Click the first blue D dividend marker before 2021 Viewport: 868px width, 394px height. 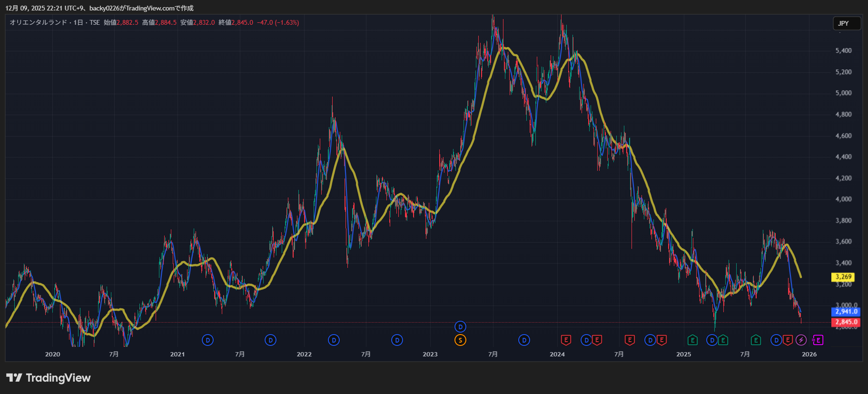coord(207,340)
